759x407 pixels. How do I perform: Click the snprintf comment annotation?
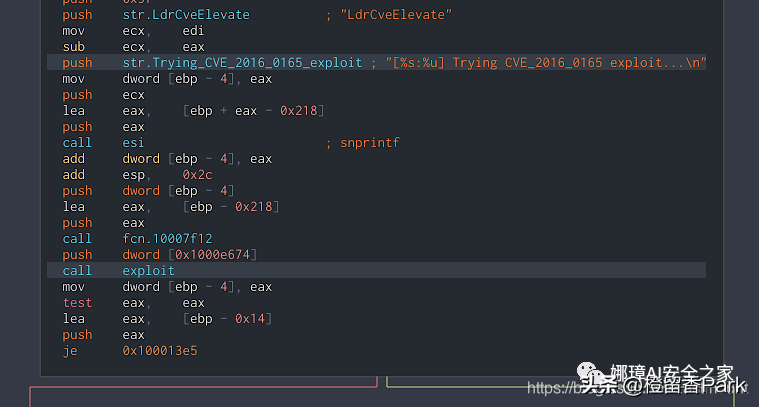[x=369, y=143]
